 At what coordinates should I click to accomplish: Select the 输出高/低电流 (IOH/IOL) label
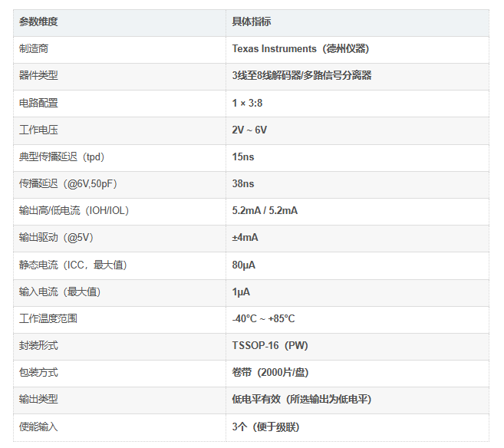pos(74,211)
